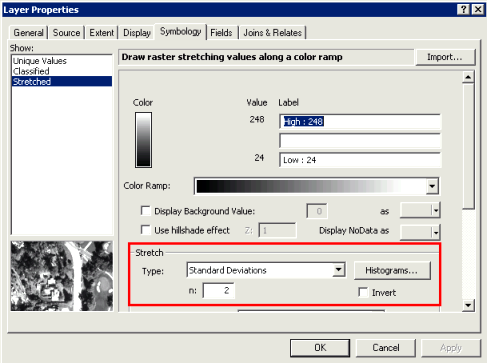Switch to the Source tab
This screenshot has width=487, height=363.
(66, 33)
